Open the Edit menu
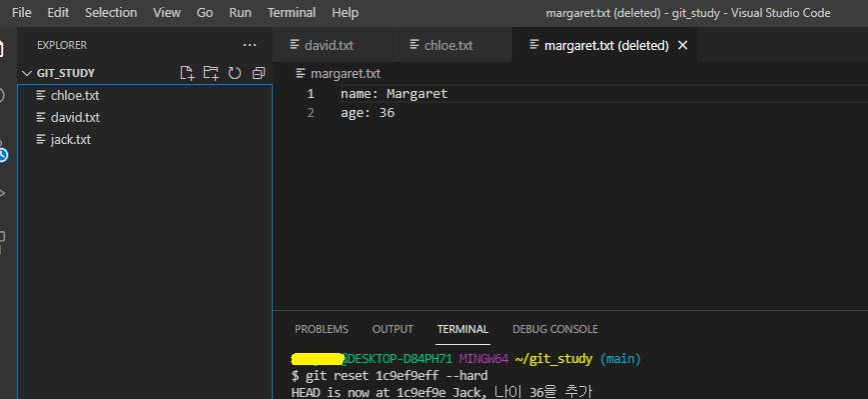The image size is (868, 399). [58, 12]
